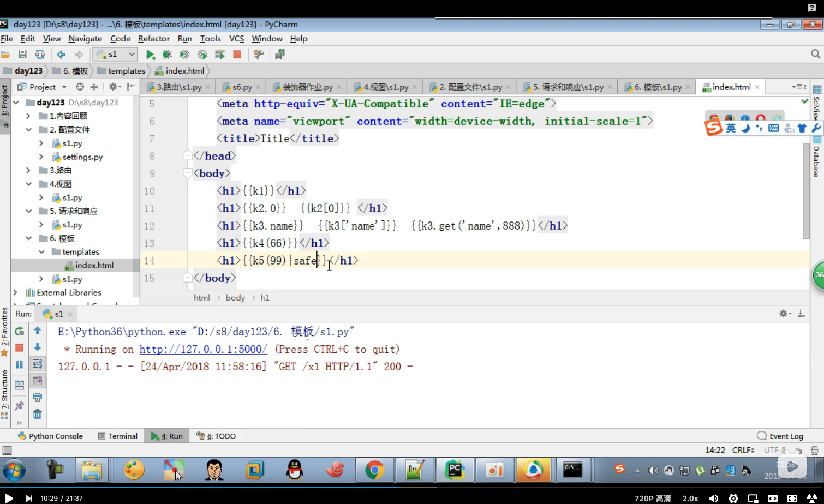The image size is (824, 504).
Task: Toggle soft-wrap in Run panel
Action: 37,364
